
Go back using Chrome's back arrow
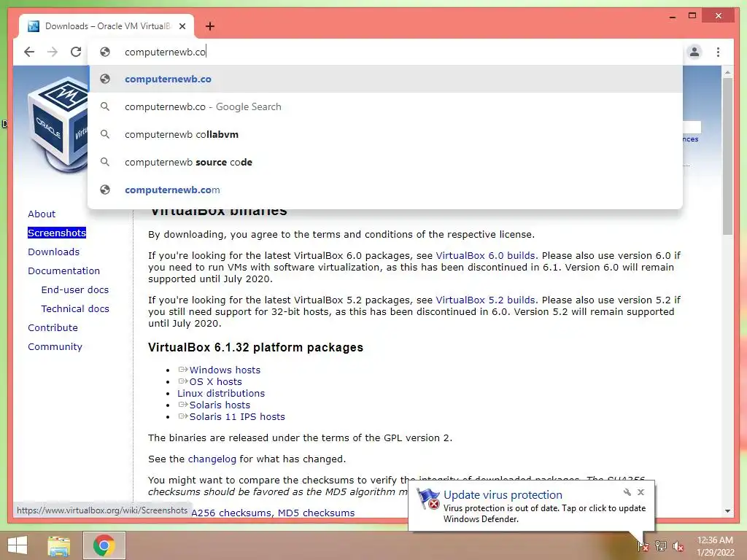point(29,52)
